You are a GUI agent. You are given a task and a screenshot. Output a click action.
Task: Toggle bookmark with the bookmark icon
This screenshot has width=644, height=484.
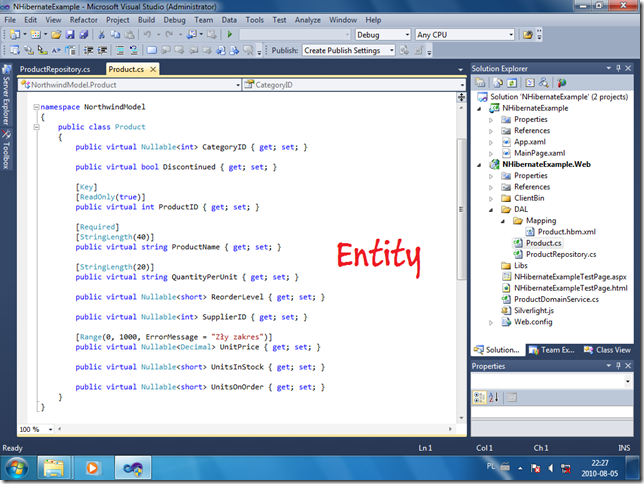[x=152, y=51]
